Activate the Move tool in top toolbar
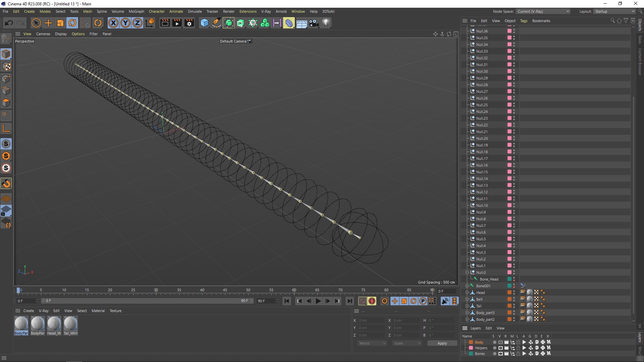Image resolution: width=644 pixels, height=362 pixels. [x=48, y=23]
